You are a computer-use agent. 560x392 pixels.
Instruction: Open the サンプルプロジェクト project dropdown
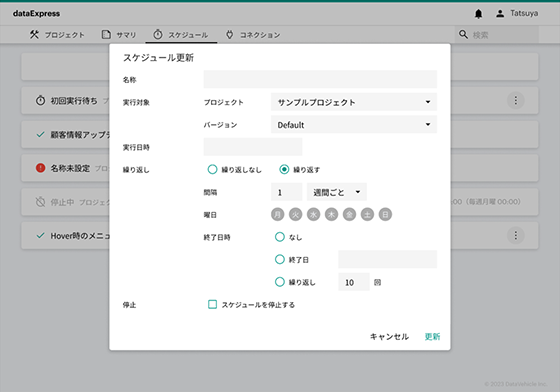tap(354, 102)
